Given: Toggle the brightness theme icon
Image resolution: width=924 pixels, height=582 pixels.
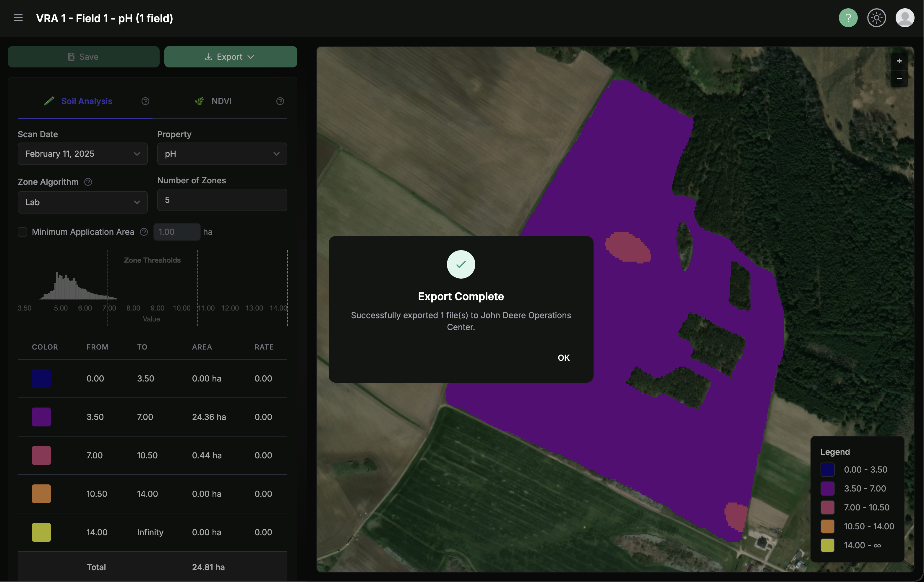Looking at the screenshot, I should [x=876, y=18].
